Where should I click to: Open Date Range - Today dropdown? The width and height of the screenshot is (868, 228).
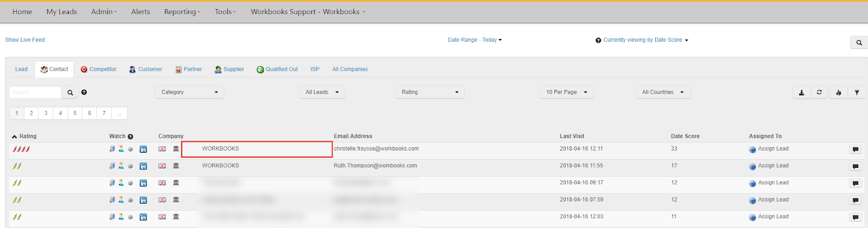[475, 40]
